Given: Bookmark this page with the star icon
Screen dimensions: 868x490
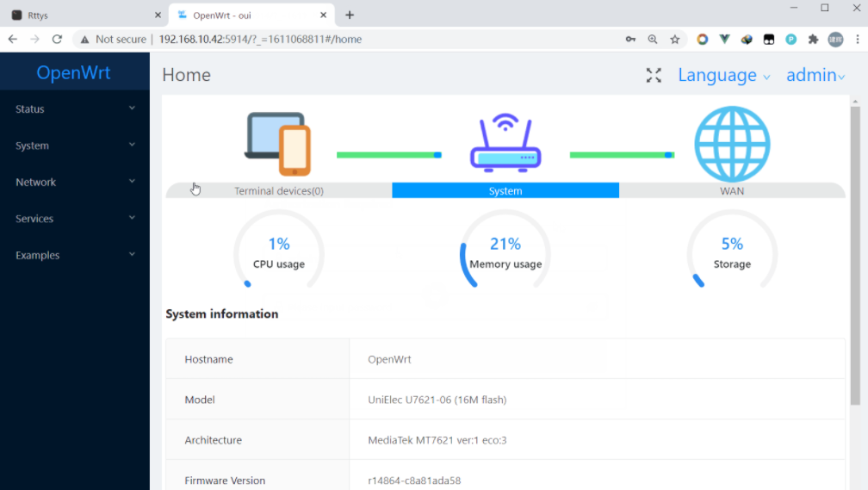Looking at the screenshot, I should tap(675, 40).
